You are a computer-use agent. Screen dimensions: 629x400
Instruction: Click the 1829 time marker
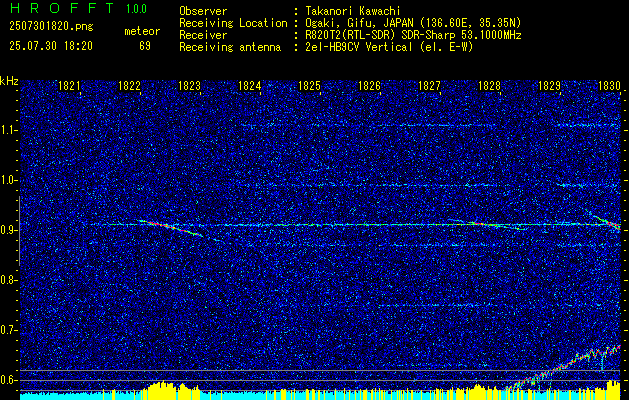[549, 86]
